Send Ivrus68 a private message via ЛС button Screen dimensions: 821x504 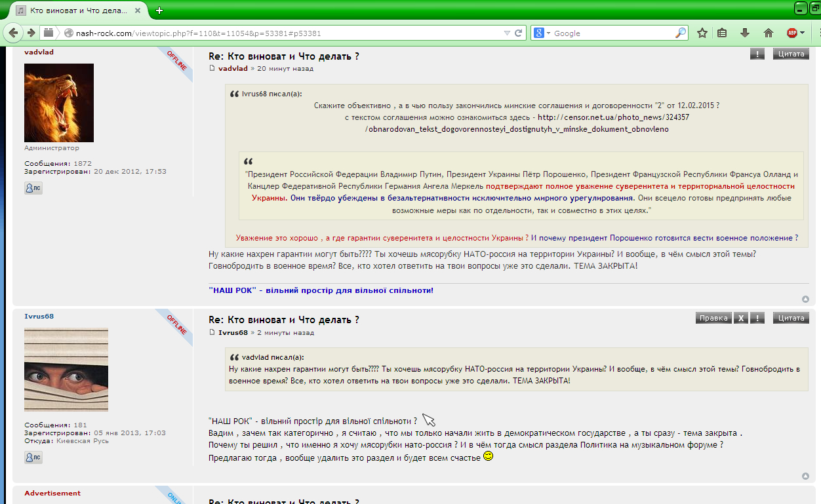click(x=33, y=457)
